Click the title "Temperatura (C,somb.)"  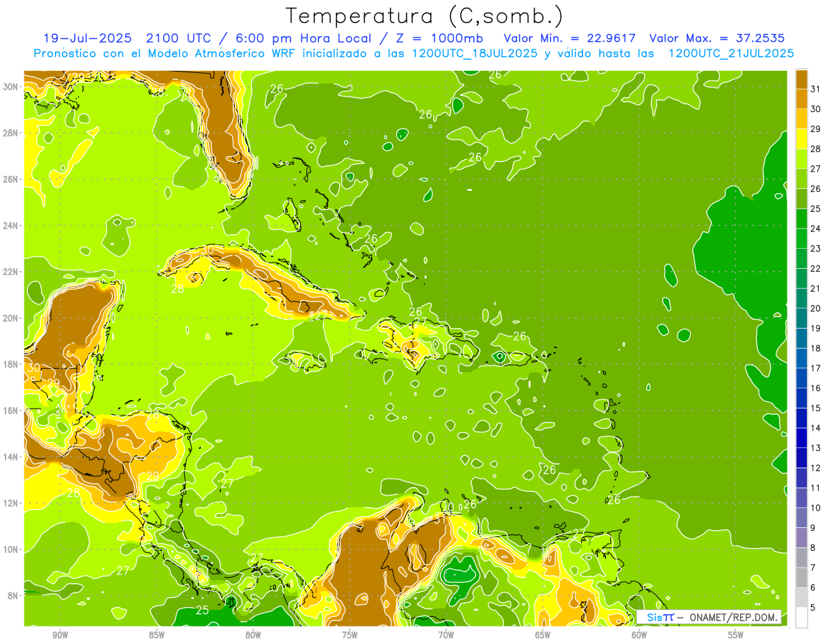[x=424, y=16]
